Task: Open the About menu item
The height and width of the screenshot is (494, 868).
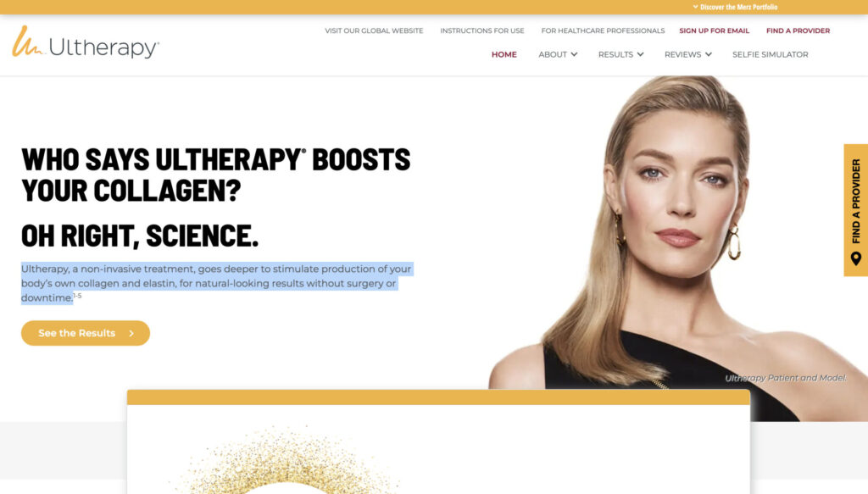Action: click(x=553, y=54)
